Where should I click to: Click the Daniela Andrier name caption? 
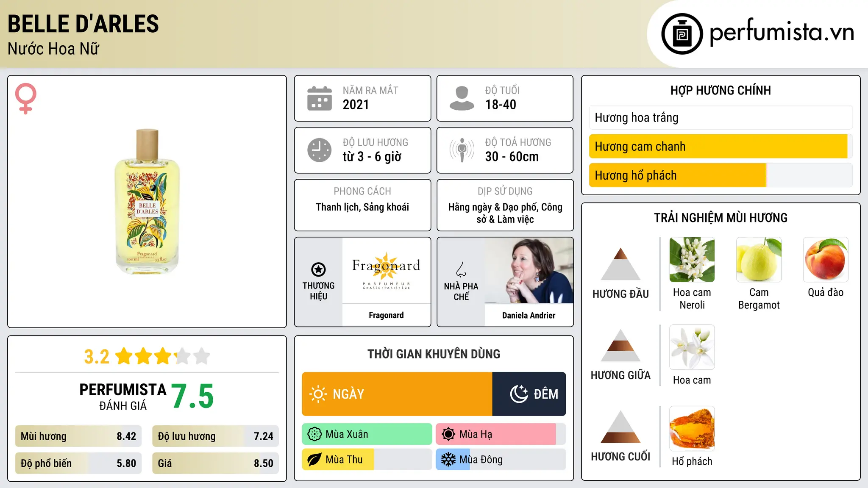tap(529, 315)
